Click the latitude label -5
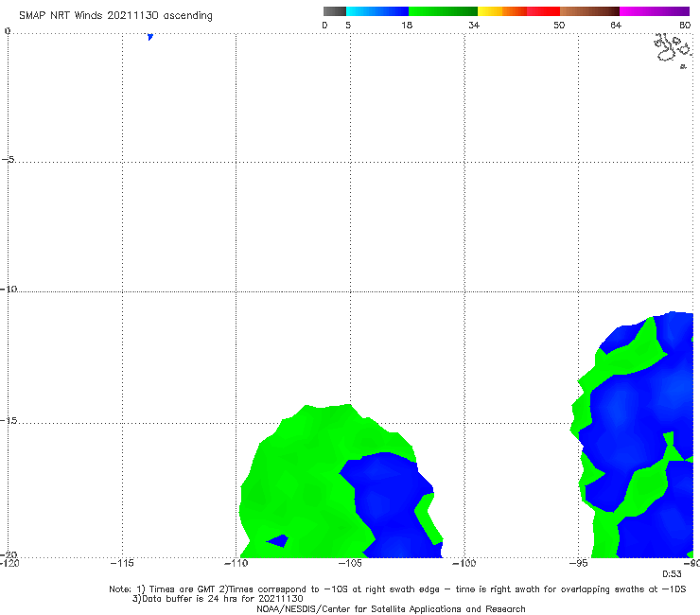The image size is (700, 615). 8,159
